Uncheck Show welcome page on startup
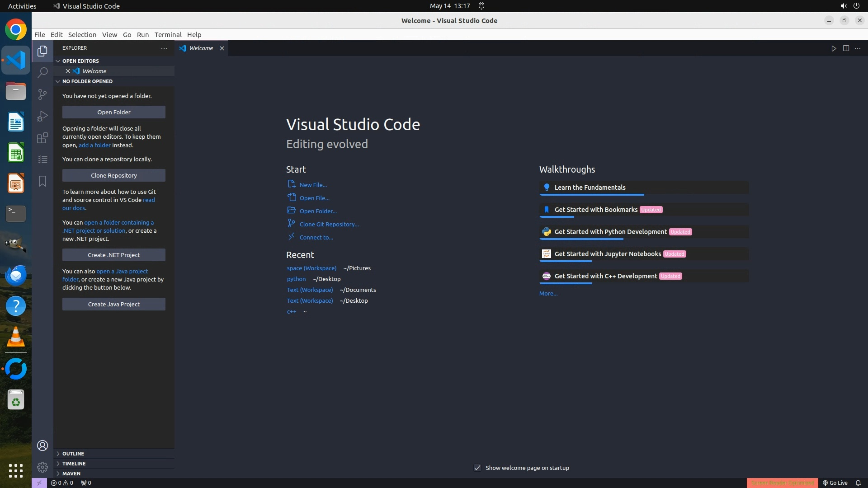 coord(477,468)
